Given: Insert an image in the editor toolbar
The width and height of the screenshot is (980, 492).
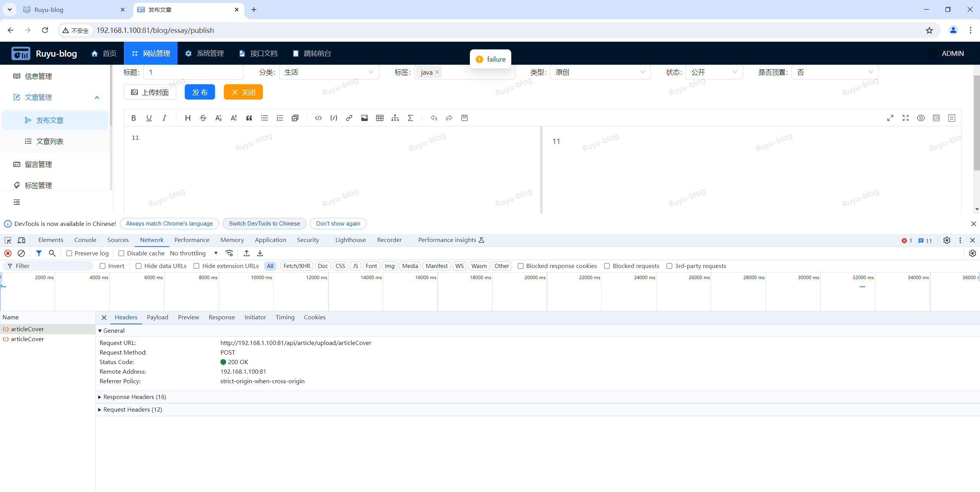Looking at the screenshot, I should point(364,118).
